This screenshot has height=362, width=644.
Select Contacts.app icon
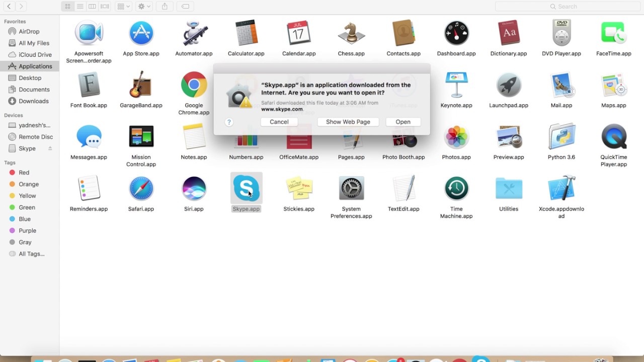coord(404,34)
